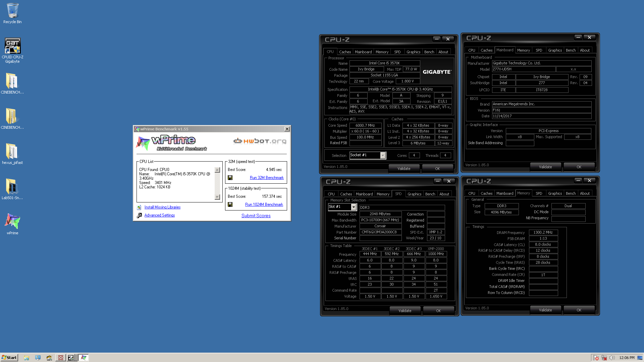Click the BIOS Version field F16j
Image resolution: width=644 pixels, height=362 pixels.
coord(541,110)
